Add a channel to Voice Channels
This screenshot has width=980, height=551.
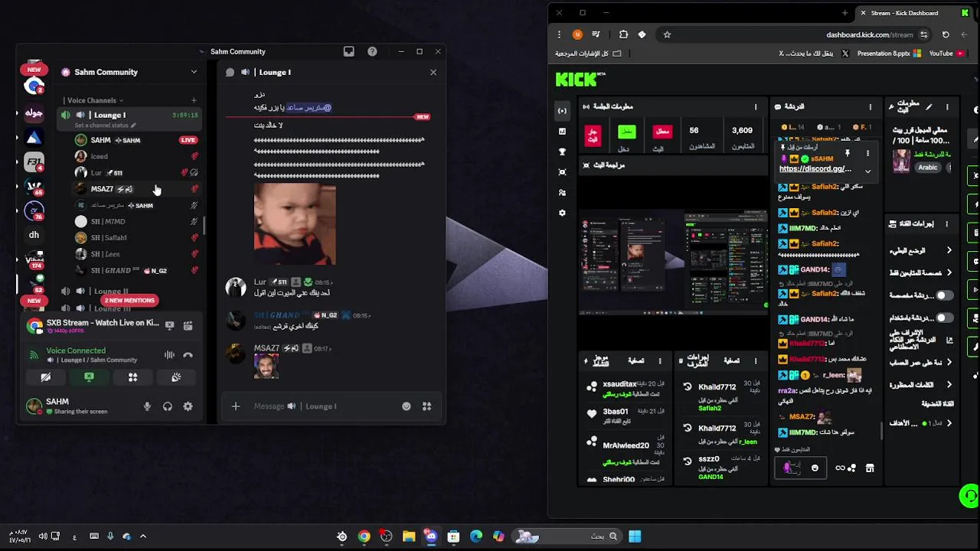194,100
